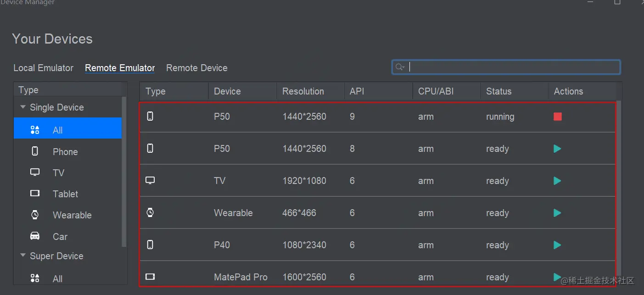Filter devices by TV in sidebar
This screenshot has width=644, height=295.
tap(68, 173)
